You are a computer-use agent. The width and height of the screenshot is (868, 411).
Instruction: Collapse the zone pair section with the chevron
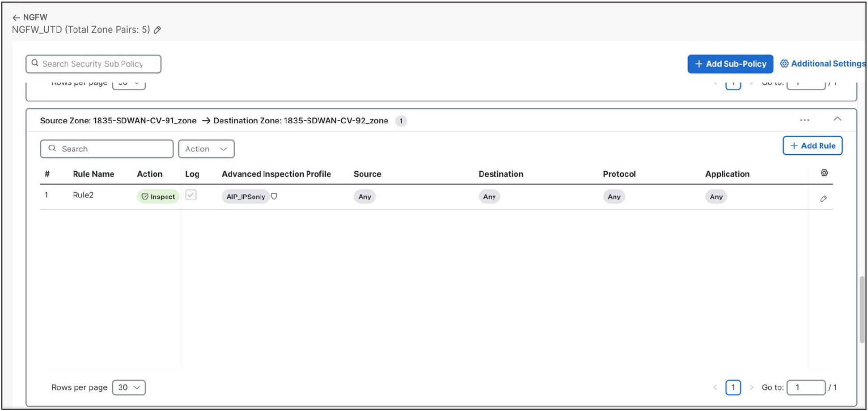838,119
